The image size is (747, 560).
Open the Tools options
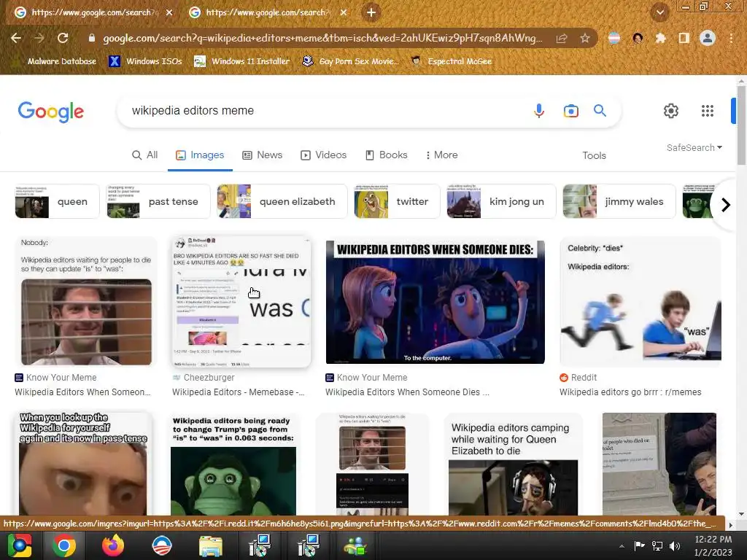[594, 155]
